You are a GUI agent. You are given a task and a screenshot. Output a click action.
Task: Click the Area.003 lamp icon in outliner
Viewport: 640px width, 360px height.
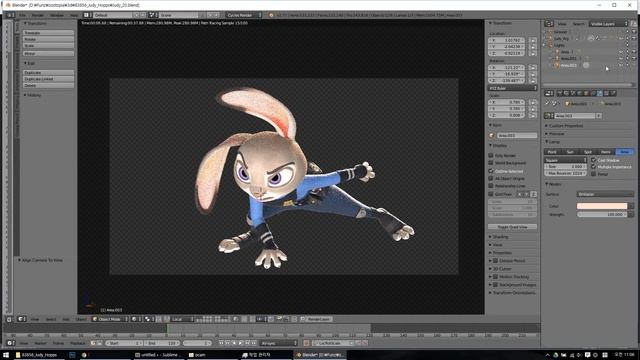557,65
